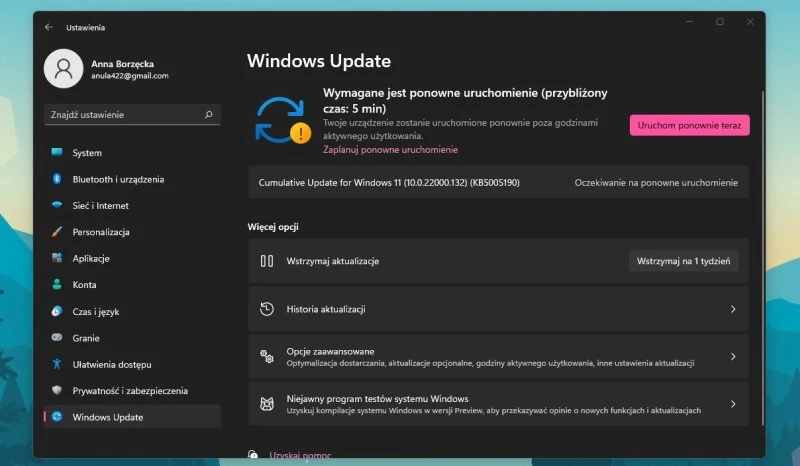Minimize the Ustawienia window

690,21
